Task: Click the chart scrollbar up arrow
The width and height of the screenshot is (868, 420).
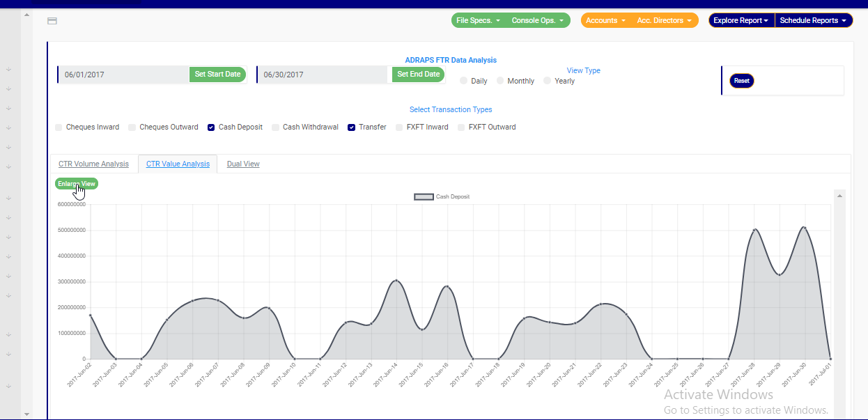Action: point(839,196)
